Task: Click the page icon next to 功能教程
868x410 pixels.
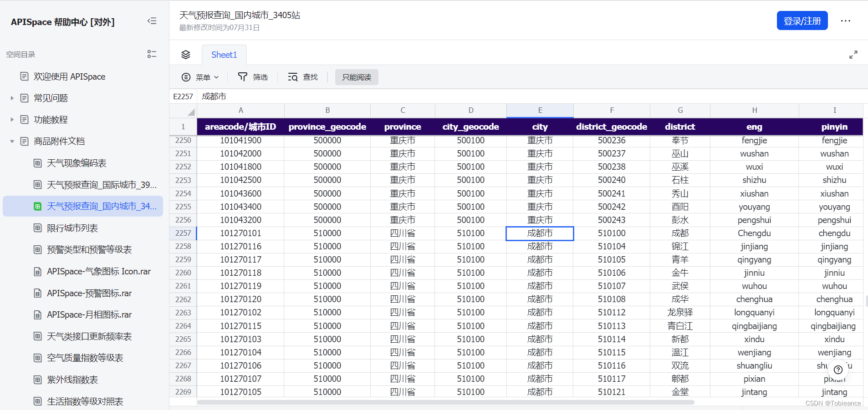Action: pos(25,120)
